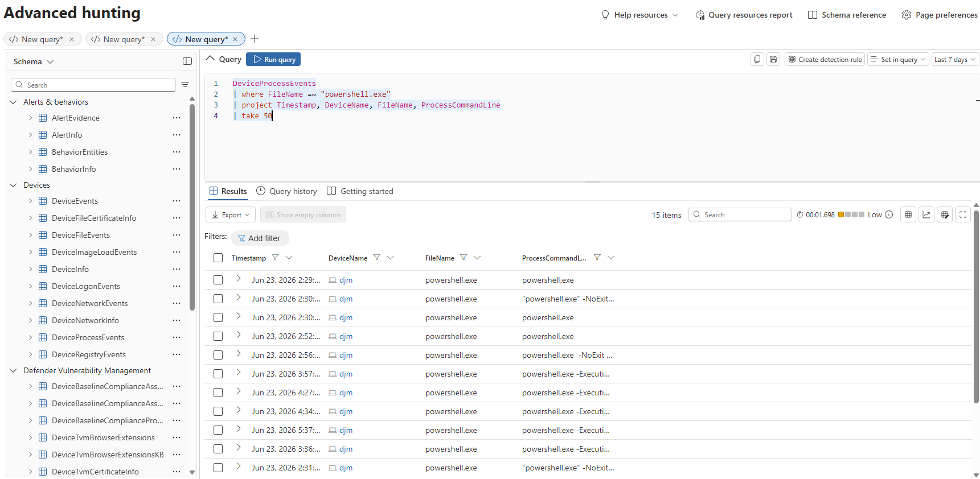Collapse the Devices schema group
The image size is (980, 479).
(13, 185)
